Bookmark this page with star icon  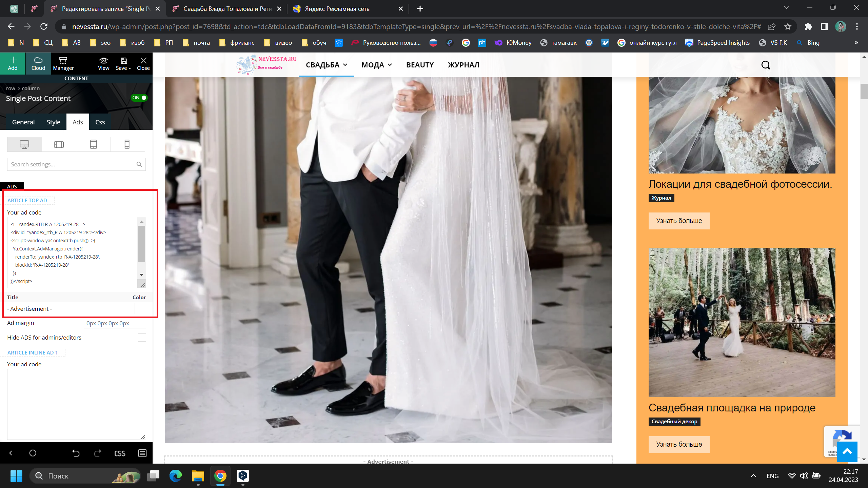[x=788, y=26]
